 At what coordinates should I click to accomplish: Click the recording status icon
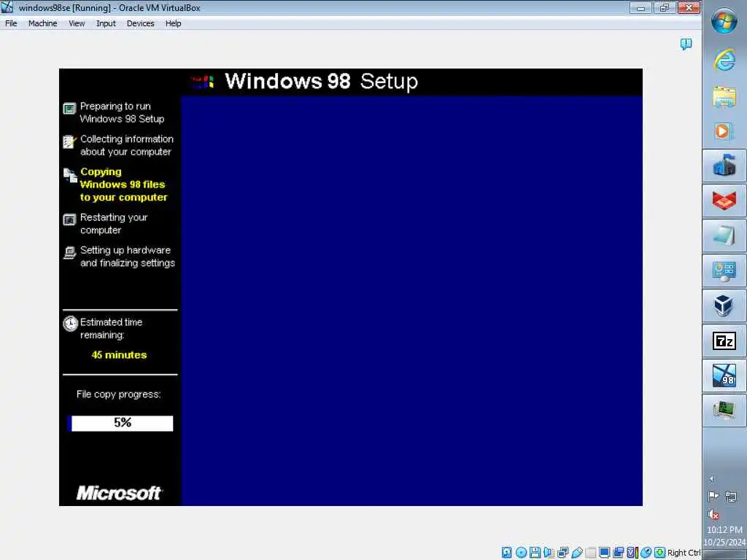[x=619, y=553]
